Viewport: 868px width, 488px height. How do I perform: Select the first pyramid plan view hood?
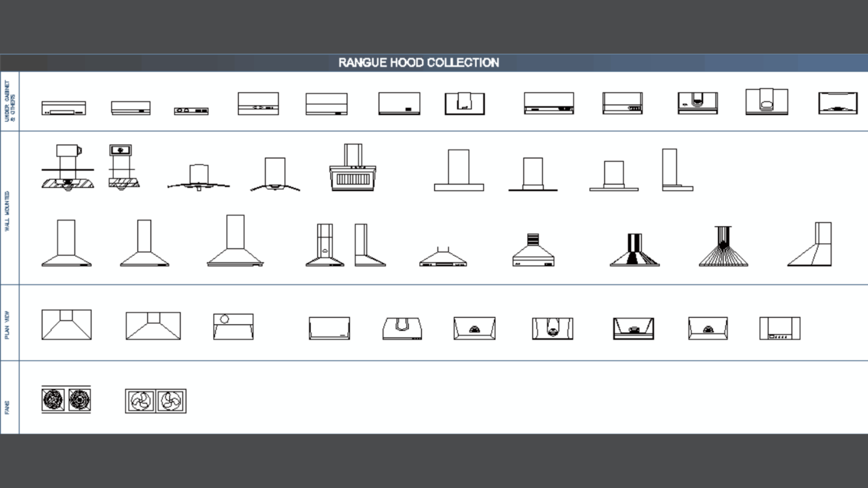66,324
